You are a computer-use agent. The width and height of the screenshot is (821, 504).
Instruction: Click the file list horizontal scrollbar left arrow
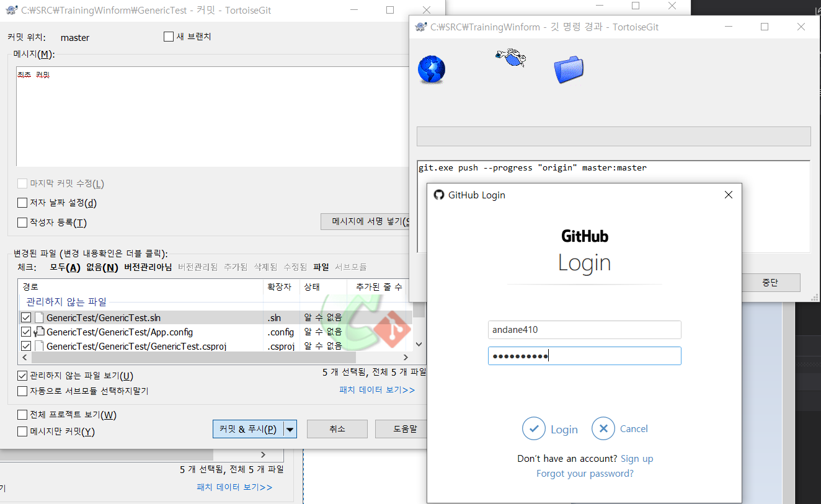(x=25, y=357)
